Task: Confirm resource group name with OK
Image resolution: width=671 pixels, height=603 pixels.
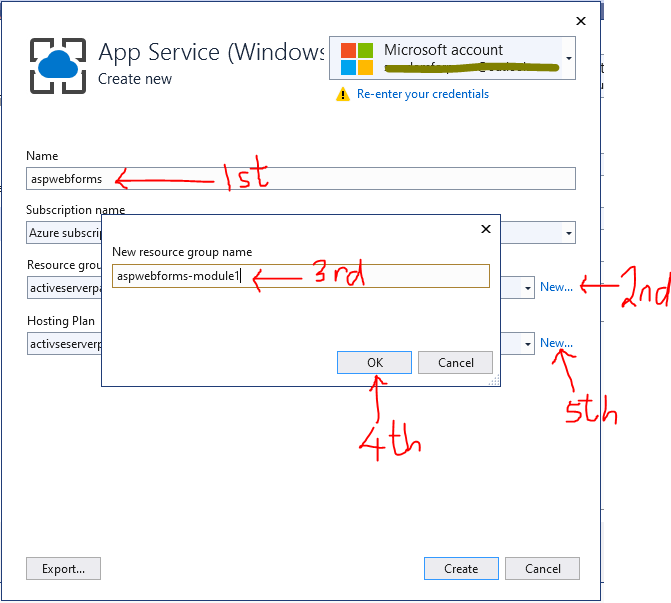Action: (374, 362)
